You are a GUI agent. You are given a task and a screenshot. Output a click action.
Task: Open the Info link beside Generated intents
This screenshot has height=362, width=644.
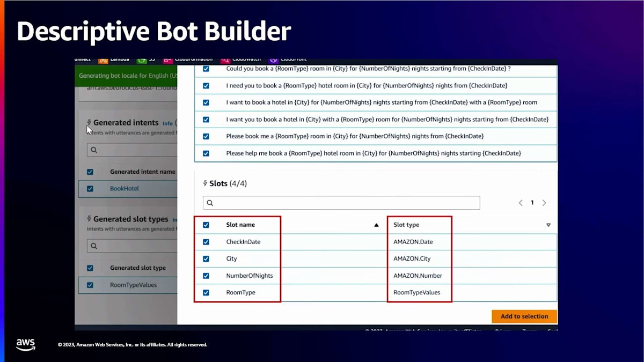[x=167, y=123]
